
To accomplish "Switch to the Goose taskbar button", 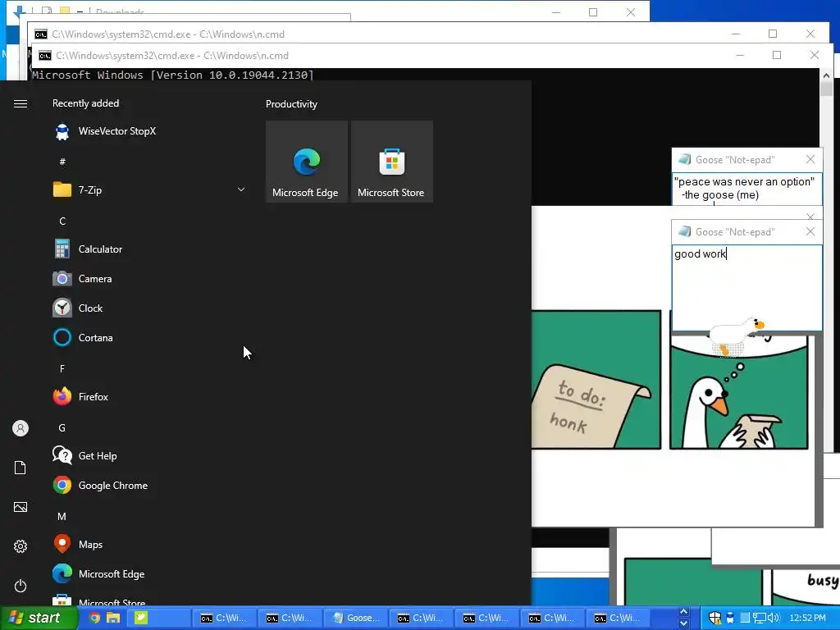I will (x=356, y=618).
